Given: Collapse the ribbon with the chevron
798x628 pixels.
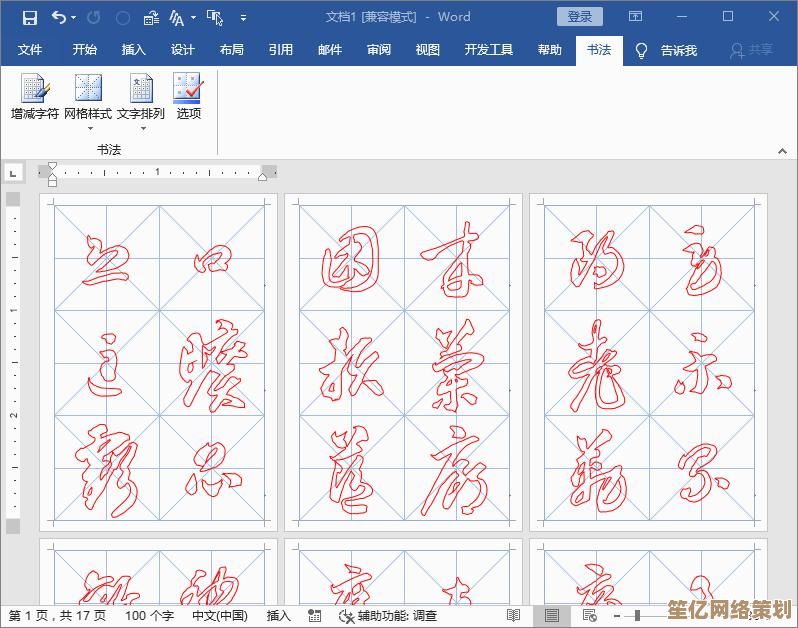Looking at the screenshot, I should 782,151.
